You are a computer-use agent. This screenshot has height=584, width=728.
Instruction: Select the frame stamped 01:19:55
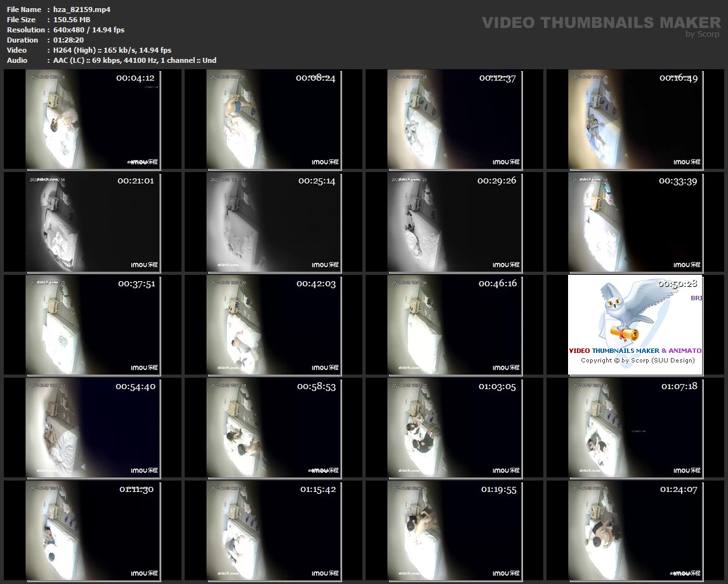coord(454,531)
